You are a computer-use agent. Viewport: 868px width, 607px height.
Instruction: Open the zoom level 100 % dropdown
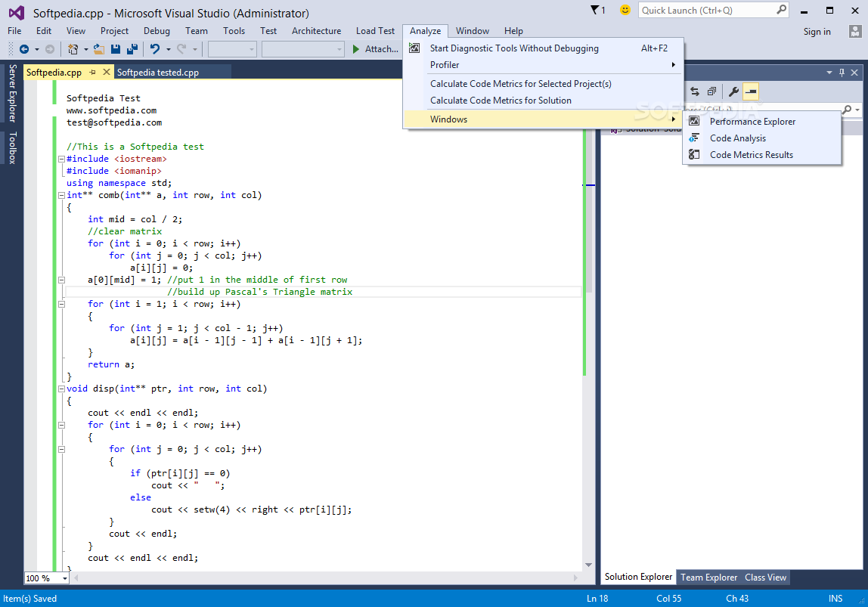point(65,579)
